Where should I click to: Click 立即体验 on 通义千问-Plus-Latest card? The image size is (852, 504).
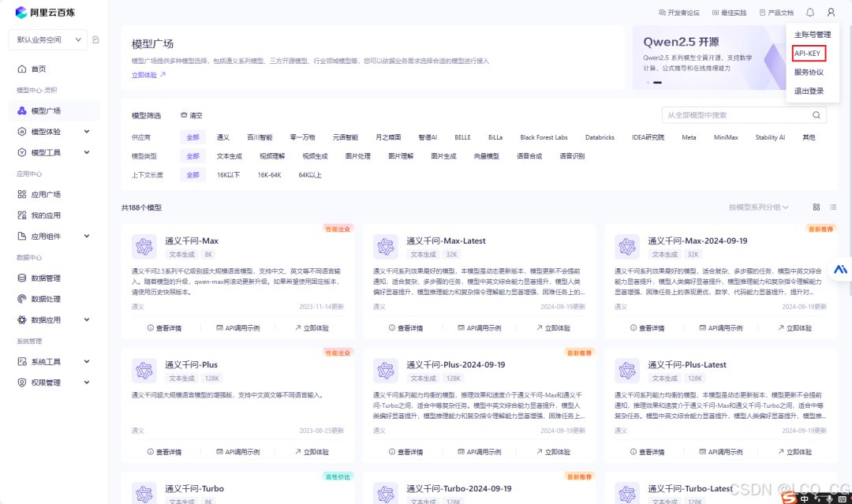(x=794, y=452)
